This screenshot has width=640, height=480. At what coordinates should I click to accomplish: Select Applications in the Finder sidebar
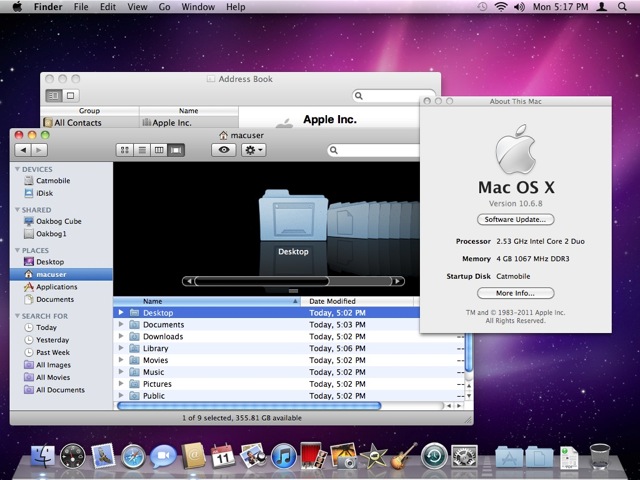56,286
